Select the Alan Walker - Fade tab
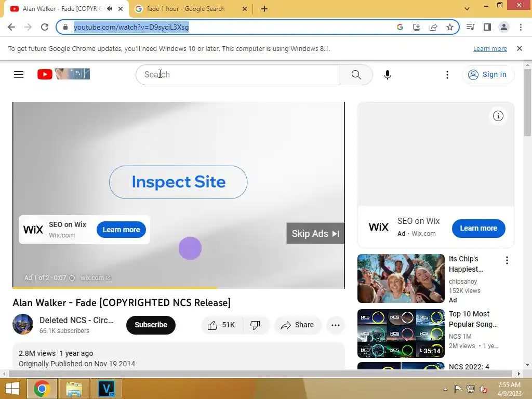Image resolution: width=532 pixels, height=399 pixels. 62,9
